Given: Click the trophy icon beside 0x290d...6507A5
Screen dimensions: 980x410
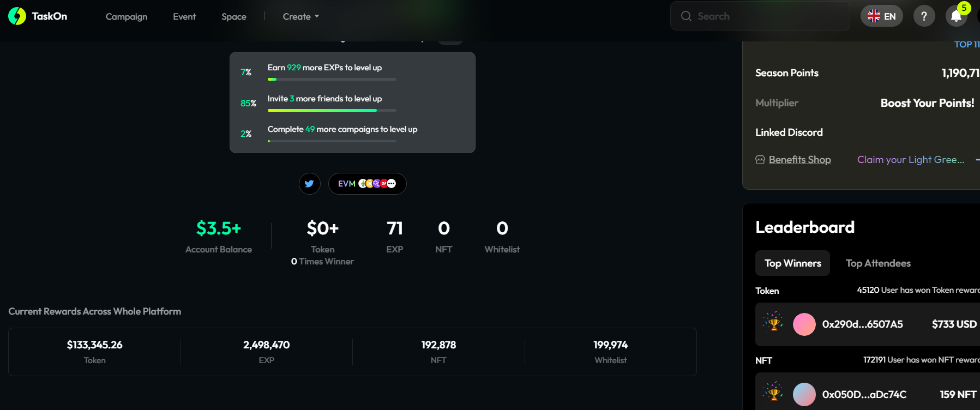Looking at the screenshot, I should [x=773, y=324].
